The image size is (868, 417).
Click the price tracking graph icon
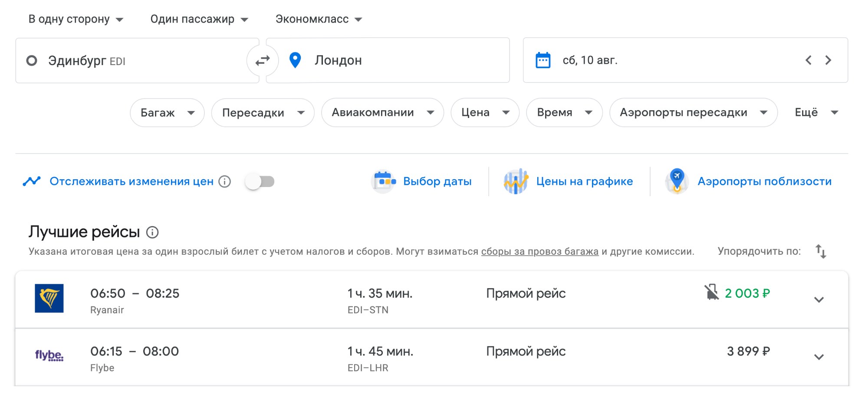[x=32, y=181]
